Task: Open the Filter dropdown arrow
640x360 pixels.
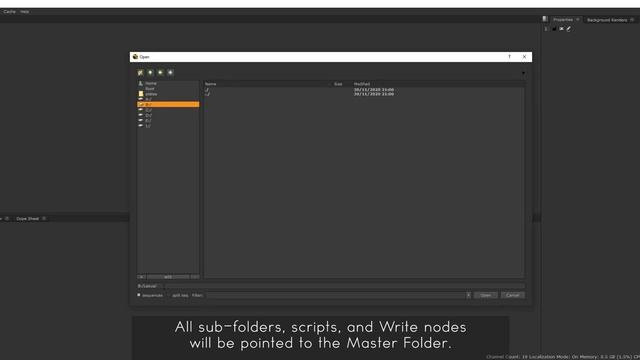Action: (468, 295)
